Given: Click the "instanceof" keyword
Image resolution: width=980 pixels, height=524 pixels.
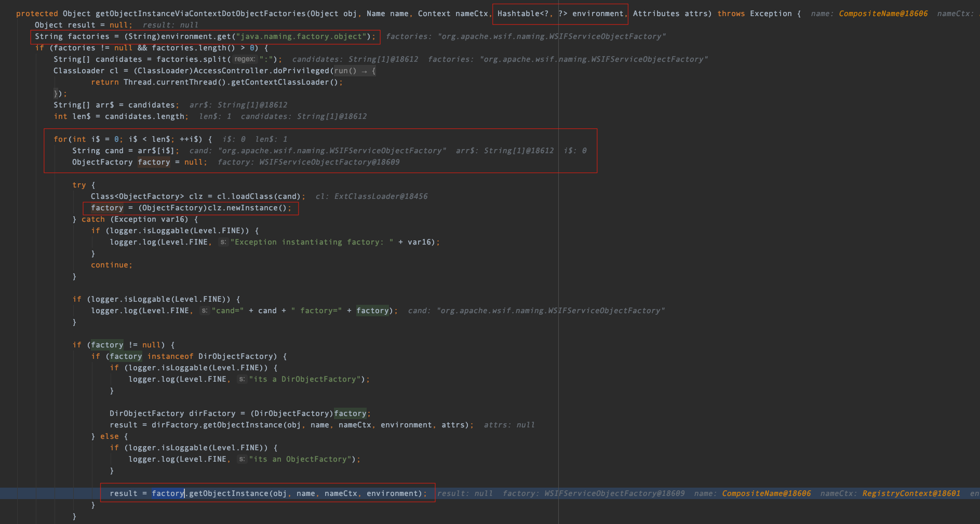Looking at the screenshot, I should [x=170, y=356].
